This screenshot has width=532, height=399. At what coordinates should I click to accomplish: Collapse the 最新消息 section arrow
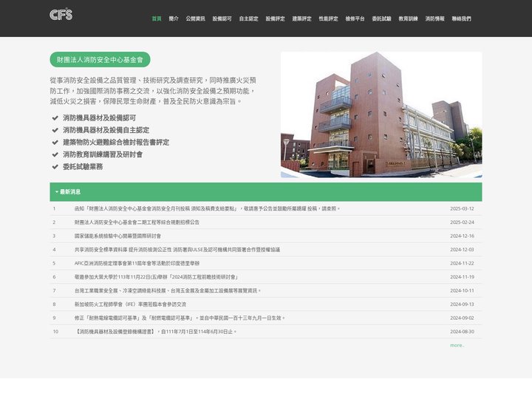pyautogui.click(x=57, y=192)
